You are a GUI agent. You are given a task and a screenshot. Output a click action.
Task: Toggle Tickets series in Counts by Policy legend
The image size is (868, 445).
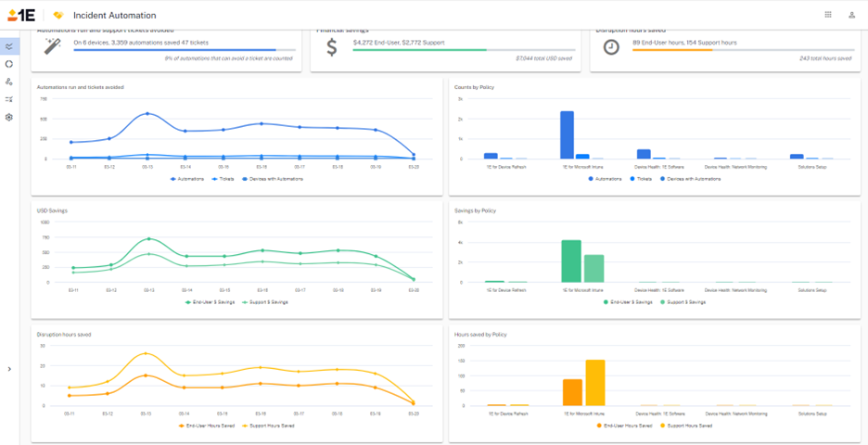[x=643, y=178]
